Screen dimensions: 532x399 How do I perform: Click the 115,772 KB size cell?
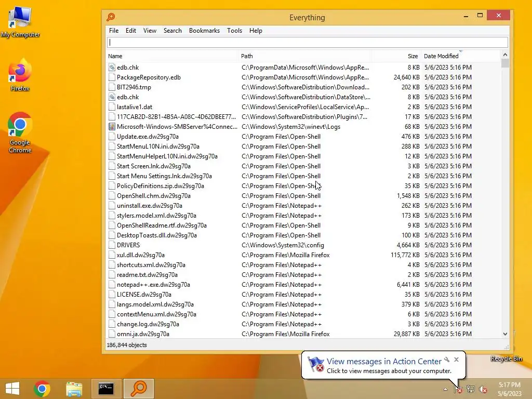point(405,255)
